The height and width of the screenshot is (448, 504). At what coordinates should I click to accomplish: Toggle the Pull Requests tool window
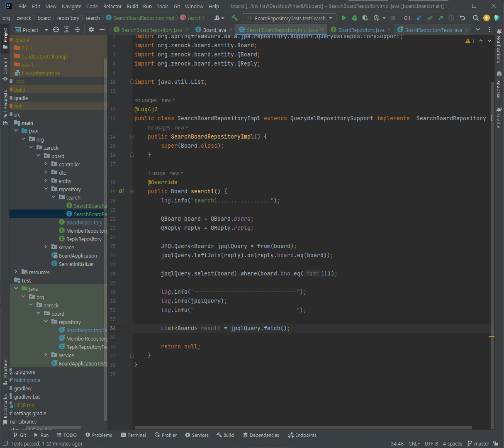tap(5, 107)
